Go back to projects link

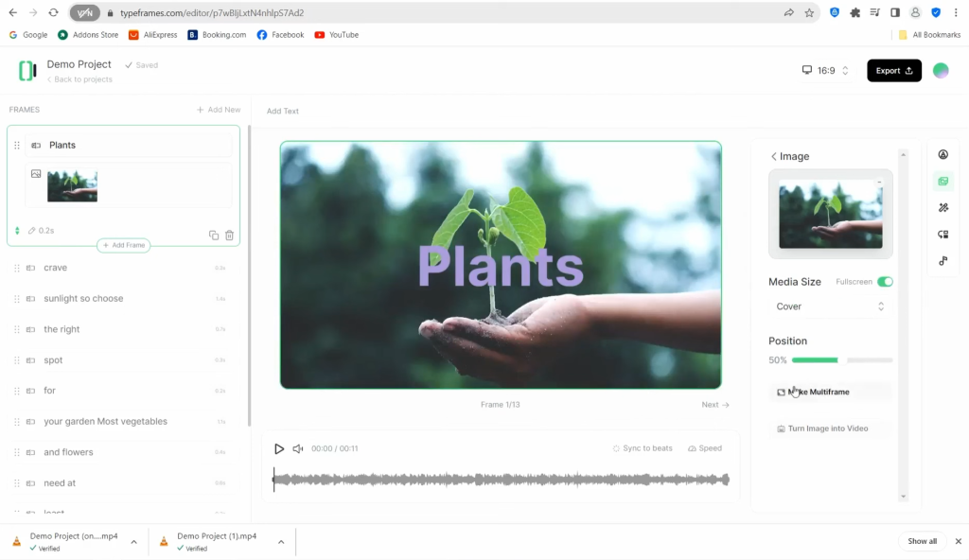click(79, 79)
